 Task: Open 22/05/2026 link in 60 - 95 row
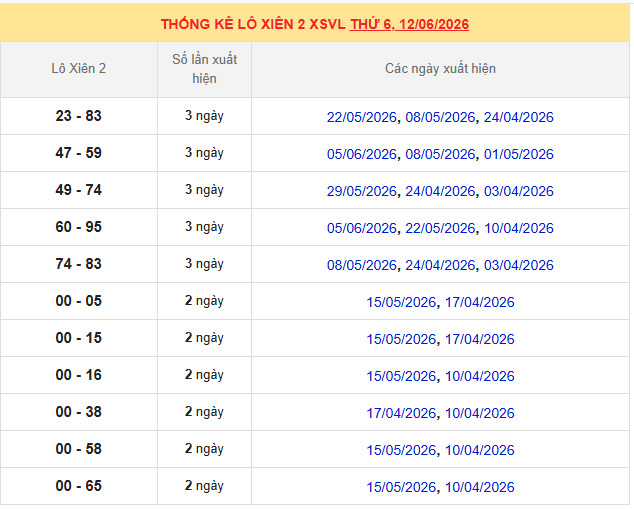440,228
